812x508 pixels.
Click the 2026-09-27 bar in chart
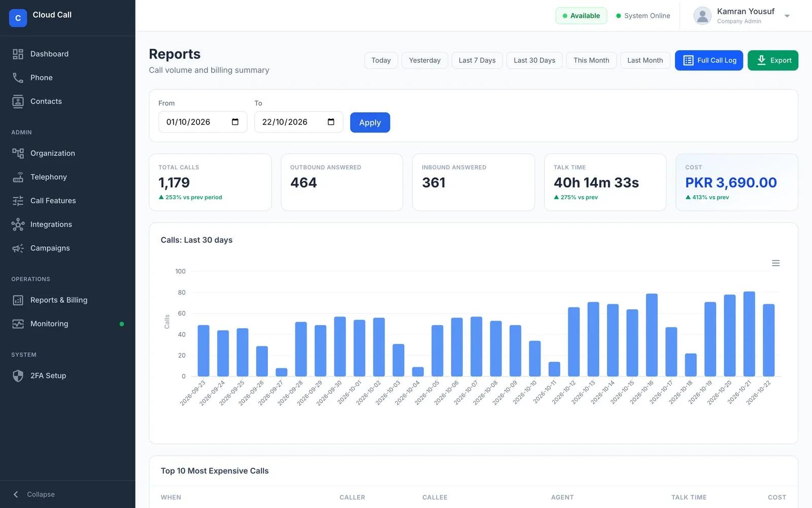coord(281,372)
